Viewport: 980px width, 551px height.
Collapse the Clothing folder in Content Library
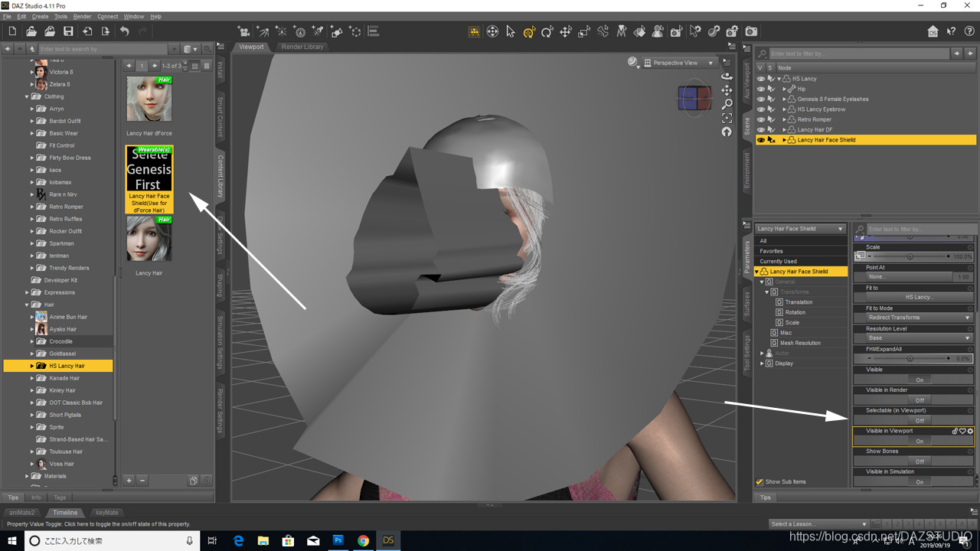click(27, 96)
